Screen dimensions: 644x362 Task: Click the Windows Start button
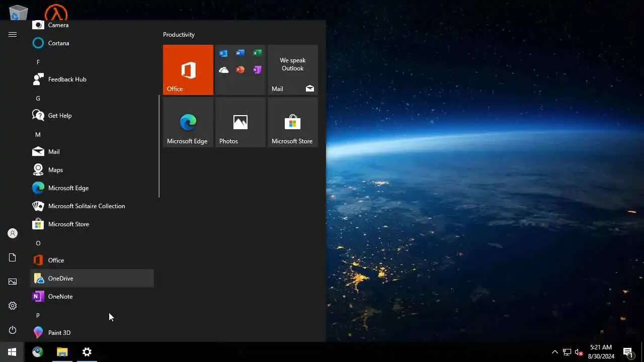coord(12,352)
